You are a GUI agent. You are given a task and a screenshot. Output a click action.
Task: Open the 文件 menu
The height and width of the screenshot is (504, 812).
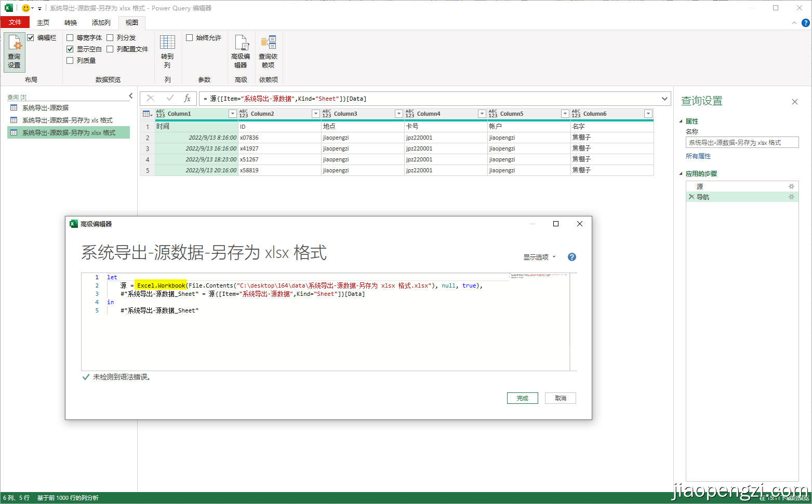pyautogui.click(x=15, y=22)
